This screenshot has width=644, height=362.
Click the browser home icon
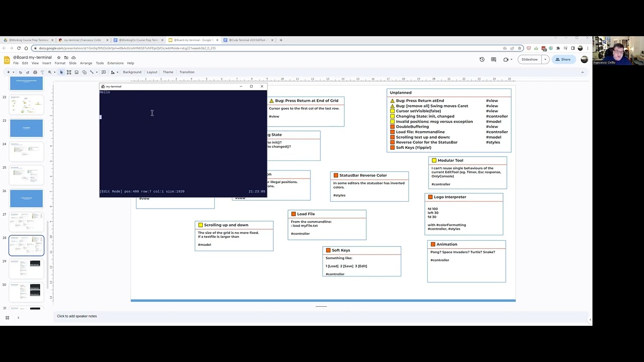click(26, 48)
